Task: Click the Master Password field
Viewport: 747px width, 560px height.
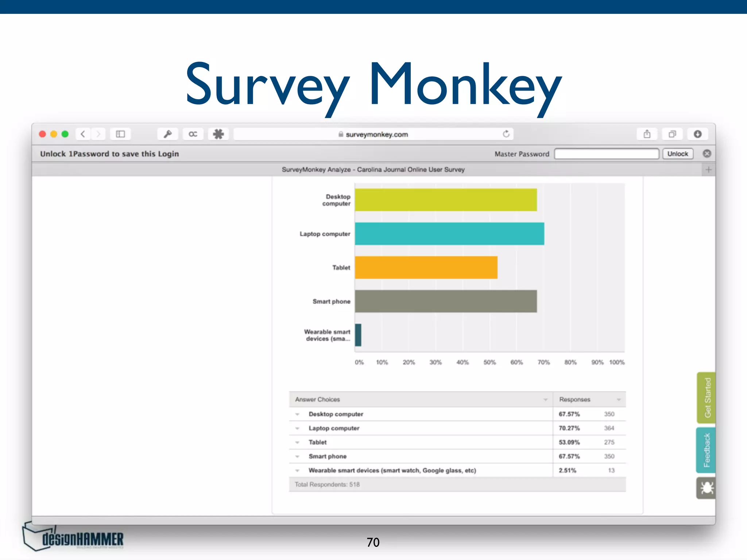Action: click(x=607, y=154)
